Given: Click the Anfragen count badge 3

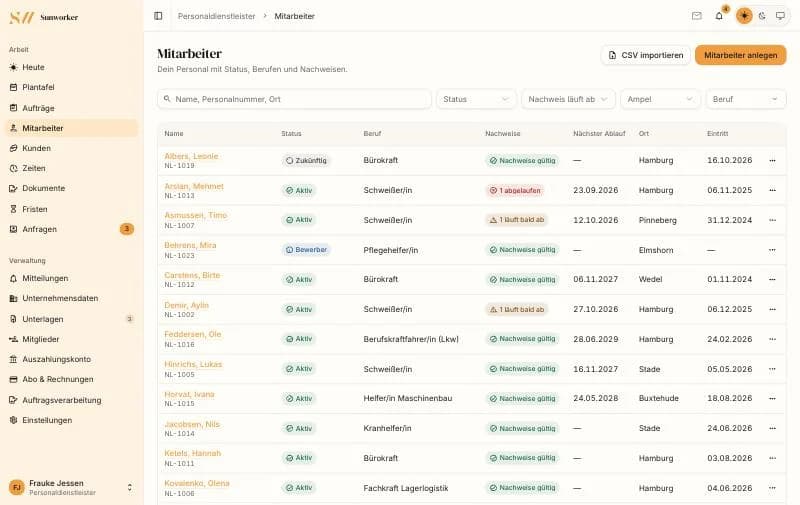Looking at the screenshot, I should click(127, 229).
